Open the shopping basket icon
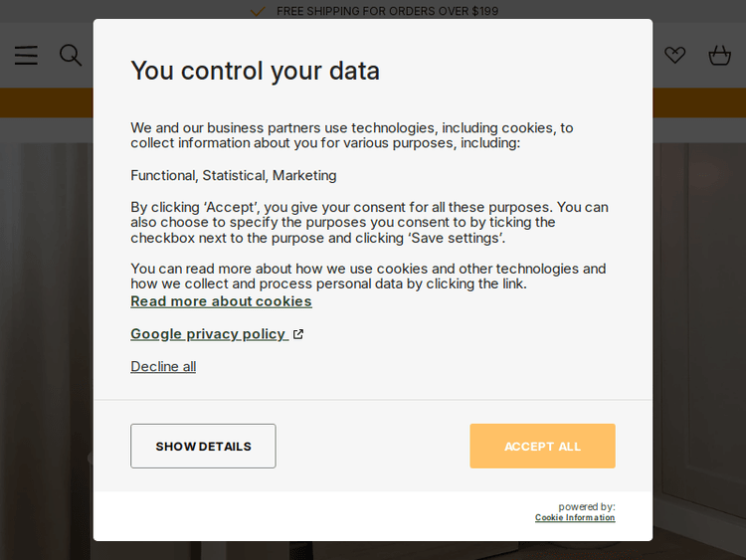Image resolution: width=746 pixels, height=560 pixels. [x=719, y=56]
